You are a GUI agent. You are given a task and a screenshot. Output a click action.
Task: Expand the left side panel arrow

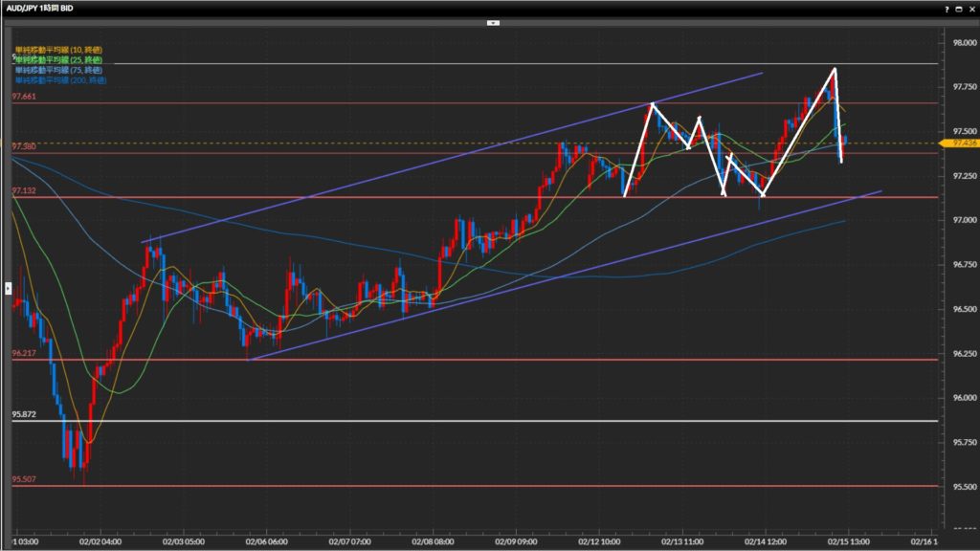click(9, 286)
